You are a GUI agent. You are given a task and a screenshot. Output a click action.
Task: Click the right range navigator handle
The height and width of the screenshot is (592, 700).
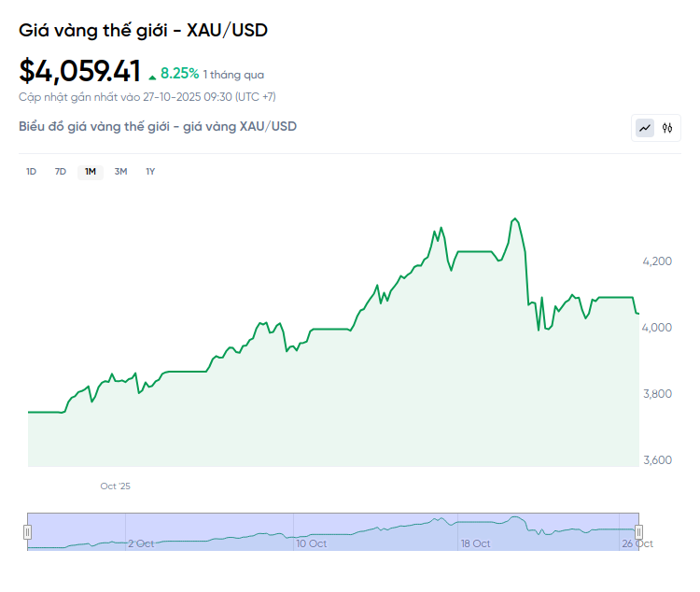[639, 531]
